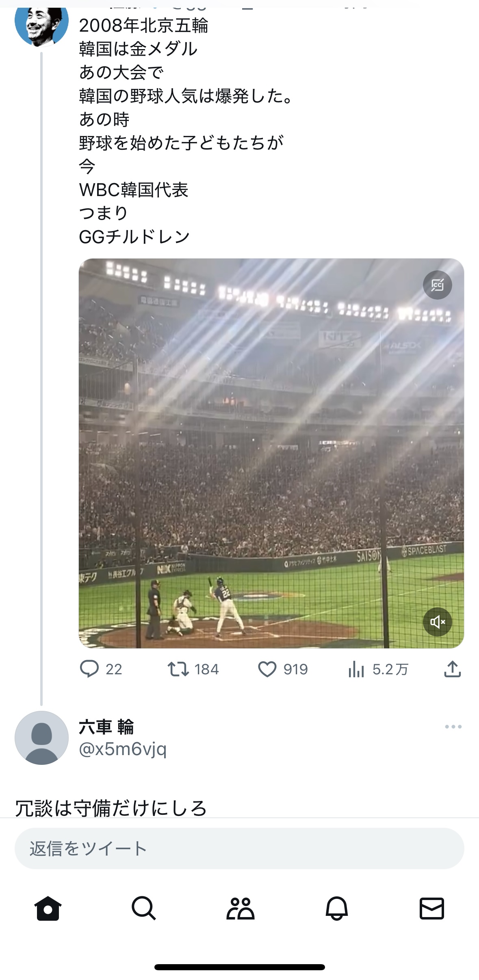
Task: Open Search from bottom navigation
Action: [x=144, y=908]
